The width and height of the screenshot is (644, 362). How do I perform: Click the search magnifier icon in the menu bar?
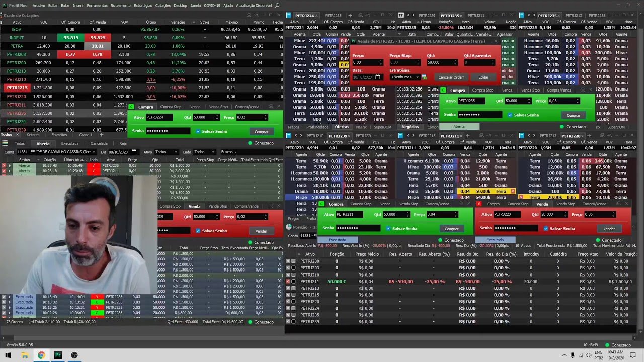[x=277, y=5]
